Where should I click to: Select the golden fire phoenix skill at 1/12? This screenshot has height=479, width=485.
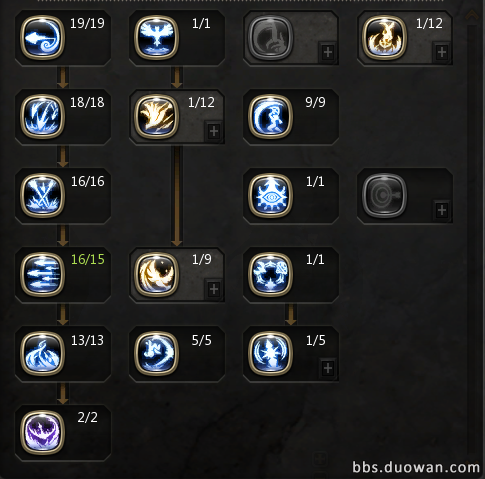[384, 38]
